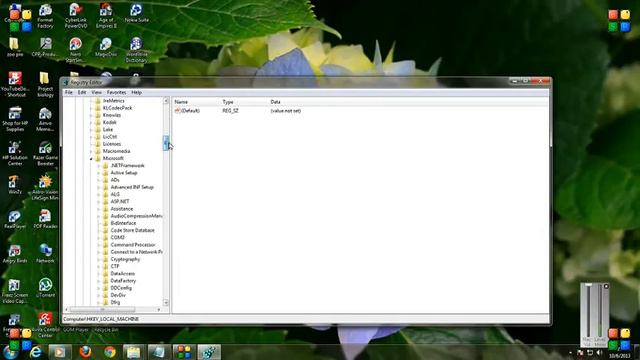Launch Age of Empires II from the desktop
The height and width of the screenshot is (360, 640).
coord(106,16)
